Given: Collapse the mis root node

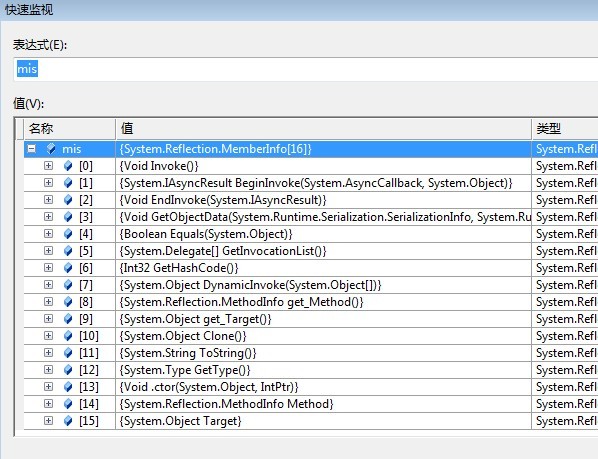Looking at the screenshot, I should coord(32,149).
